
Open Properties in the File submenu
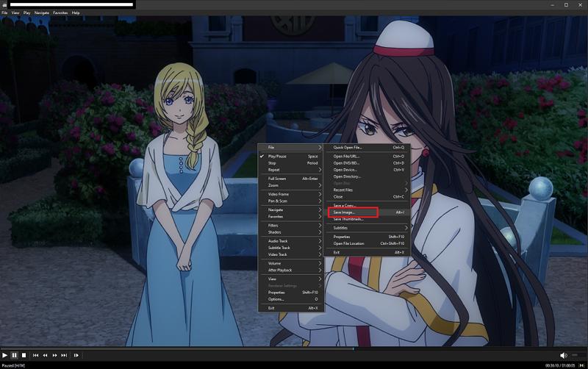[x=367, y=237]
